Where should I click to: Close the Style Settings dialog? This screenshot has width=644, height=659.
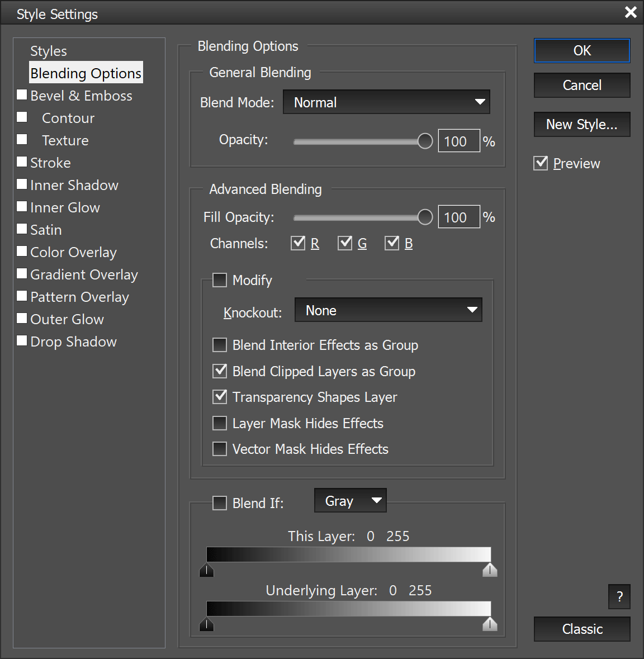pyautogui.click(x=631, y=12)
